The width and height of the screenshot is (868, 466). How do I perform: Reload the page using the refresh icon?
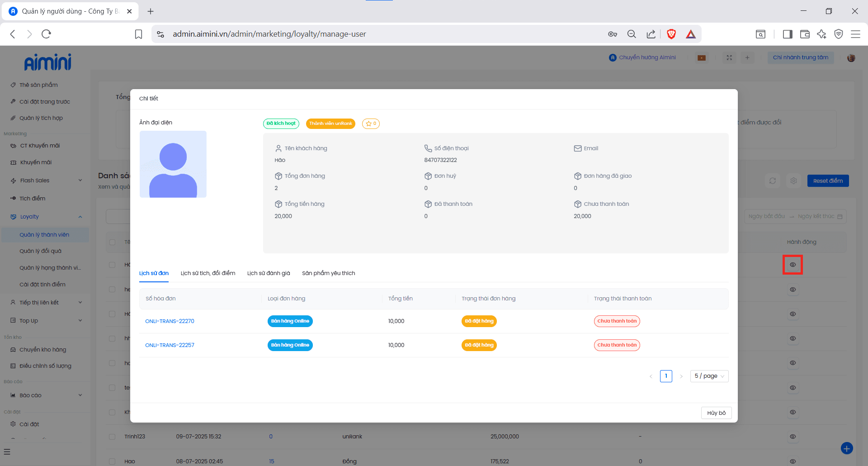[46, 34]
